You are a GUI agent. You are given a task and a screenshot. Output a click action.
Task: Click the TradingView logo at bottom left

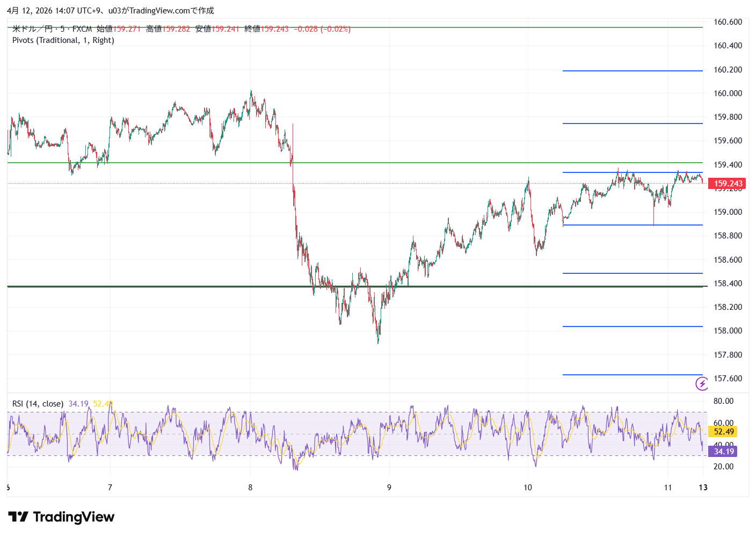(61, 517)
